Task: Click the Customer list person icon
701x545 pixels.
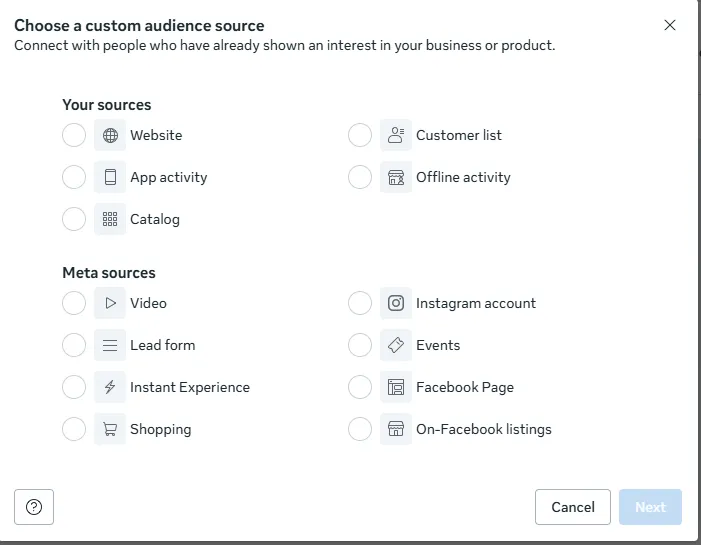Action: click(x=396, y=135)
